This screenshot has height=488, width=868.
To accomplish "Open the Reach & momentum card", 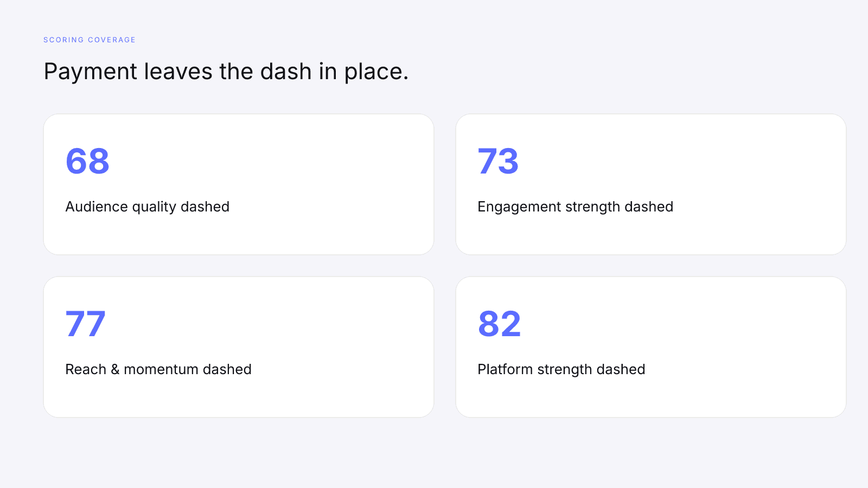I will 239,347.
